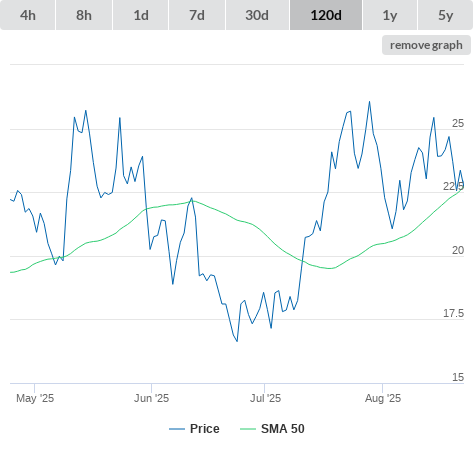The height and width of the screenshot is (455, 474).
Task: Click the green SMA 50 legend line marker
Action: tap(248, 429)
